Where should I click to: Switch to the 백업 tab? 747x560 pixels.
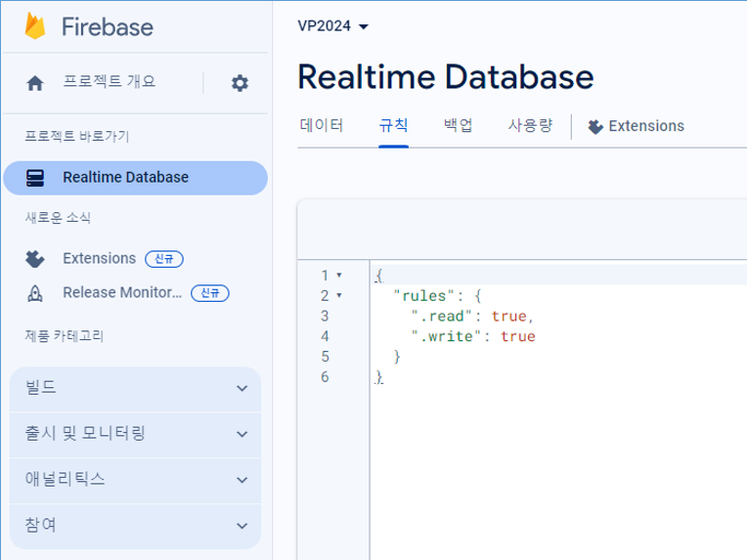click(459, 126)
